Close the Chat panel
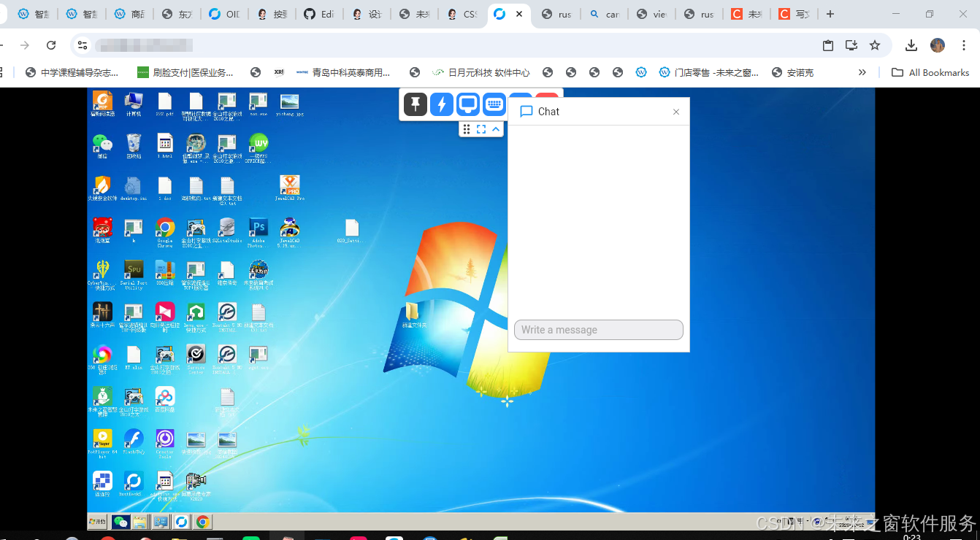Screen dimensions: 980x540 [x=676, y=112]
